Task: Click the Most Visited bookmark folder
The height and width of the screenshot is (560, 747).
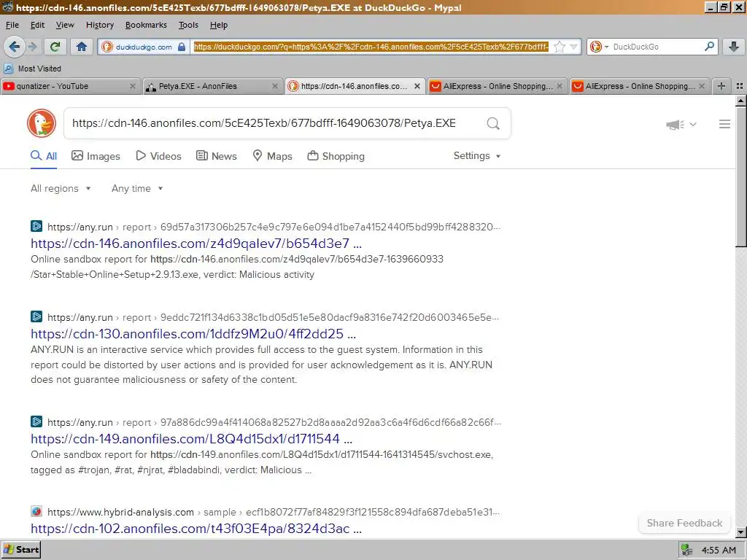Action: pos(33,69)
